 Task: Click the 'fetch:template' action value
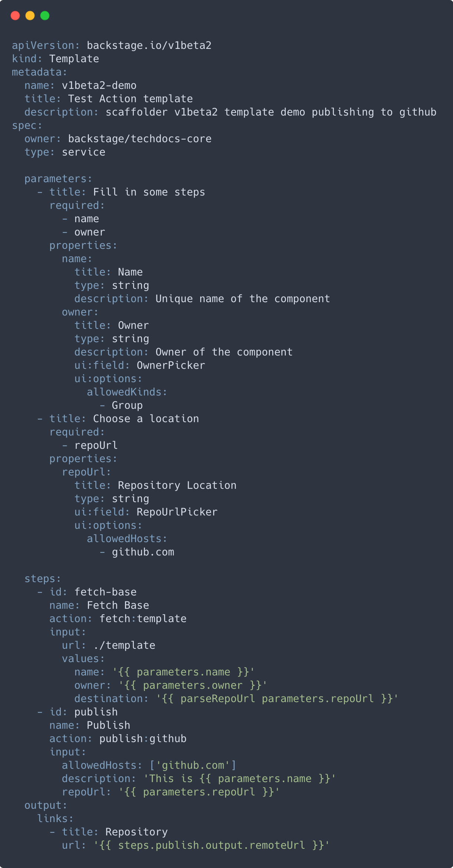(143, 619)
